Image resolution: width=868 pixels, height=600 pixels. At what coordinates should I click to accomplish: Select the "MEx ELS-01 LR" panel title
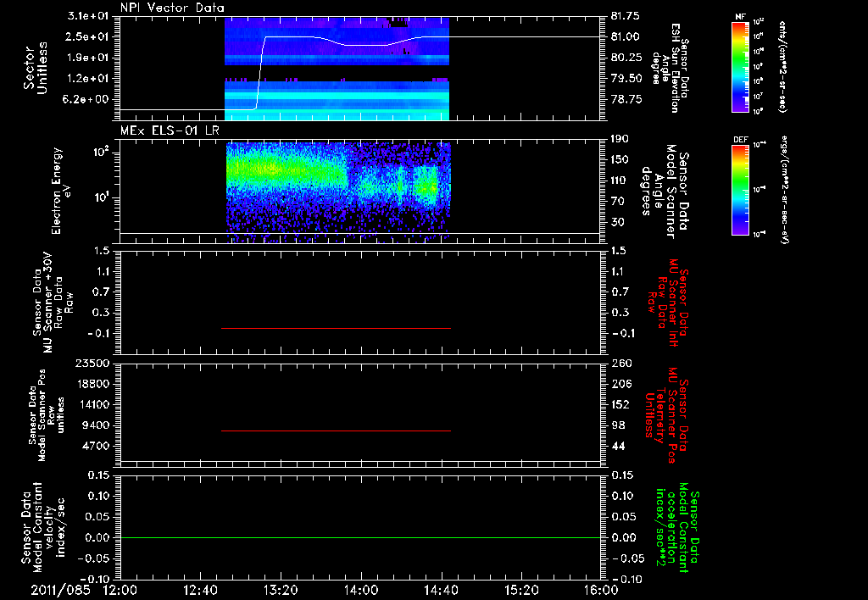click(x=170, y=131)
